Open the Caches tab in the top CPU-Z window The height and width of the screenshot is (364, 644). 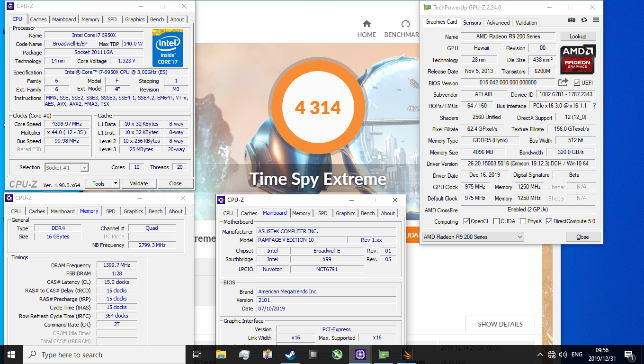coord(38,19)
